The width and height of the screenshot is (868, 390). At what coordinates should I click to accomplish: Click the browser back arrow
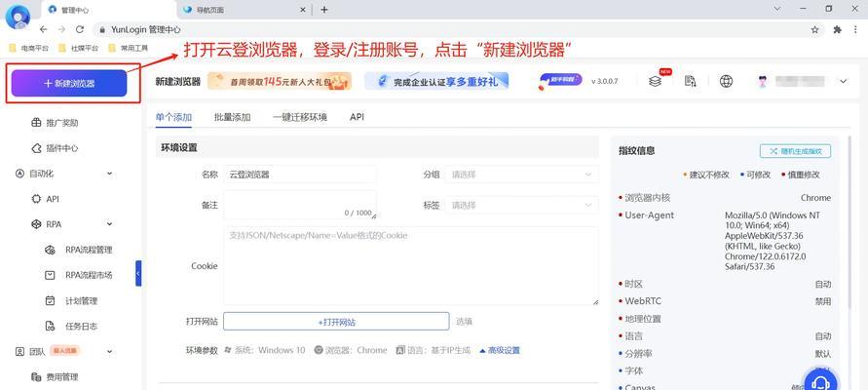click(x=43, y=29)
